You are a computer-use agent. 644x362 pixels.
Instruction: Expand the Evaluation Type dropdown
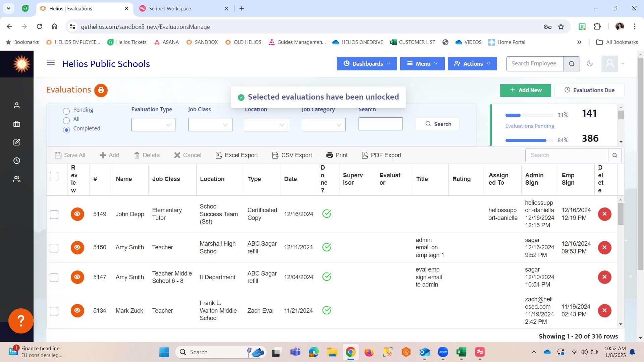(x=153, y=125)
